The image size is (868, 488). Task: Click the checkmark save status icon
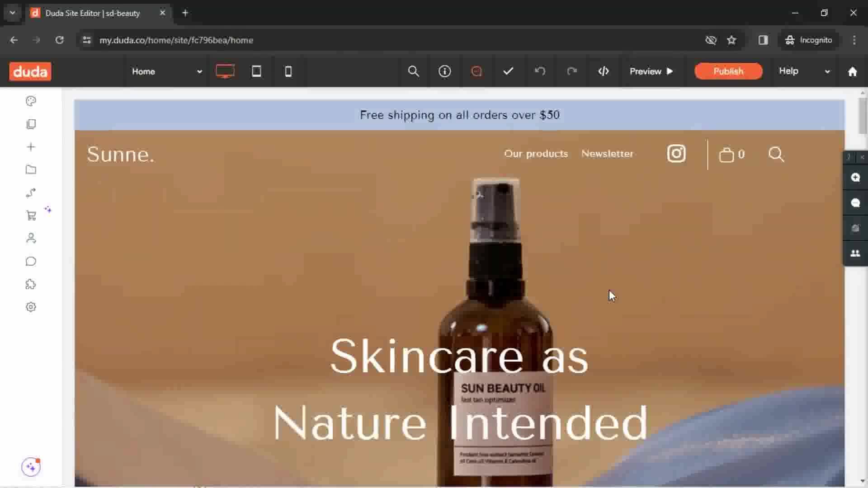coord(508,71)
